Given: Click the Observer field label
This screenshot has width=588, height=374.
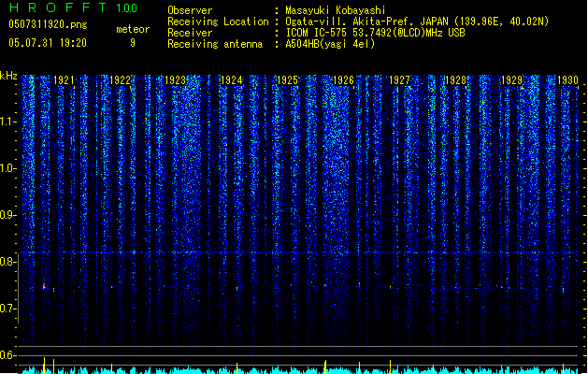Looking at the screenshot, I should pos(190,10).
